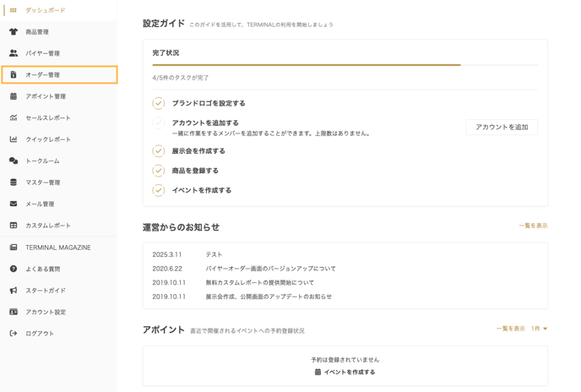Image resolution: width=581 pixels, height=392 pixels.
Task: Toggle check circle for イベントを作成する task
Action: click(x=159, y=190)
